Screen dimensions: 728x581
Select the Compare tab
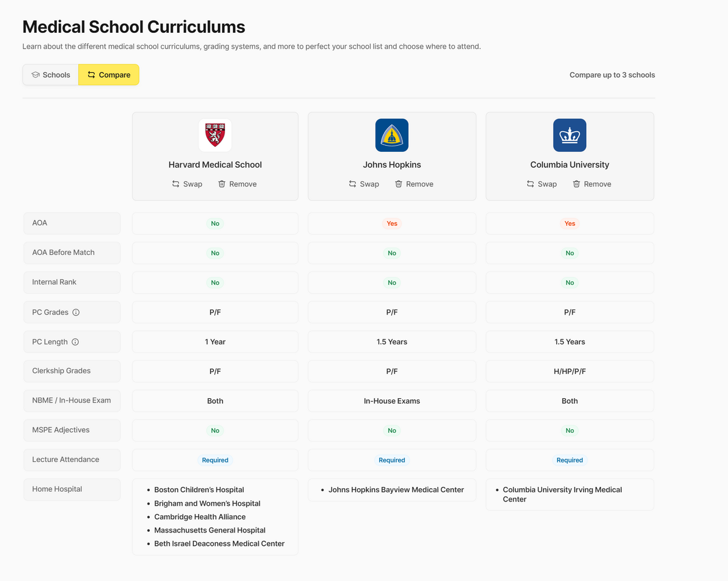(109, 75)
